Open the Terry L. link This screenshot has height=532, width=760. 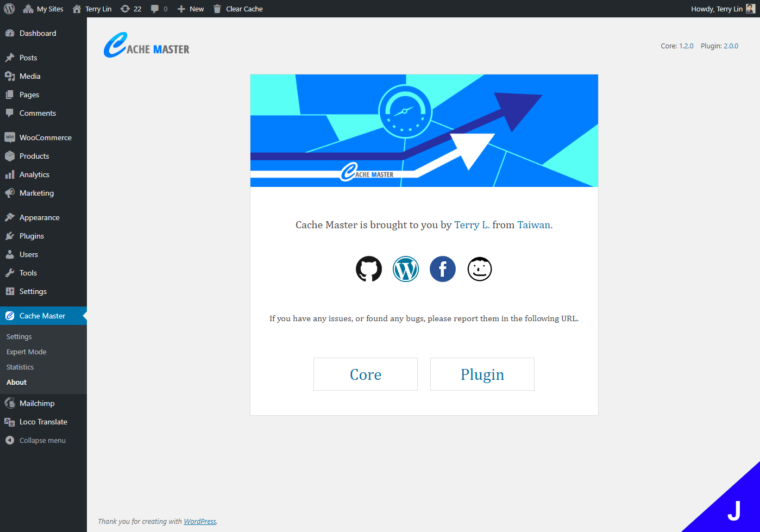[472, 225]
